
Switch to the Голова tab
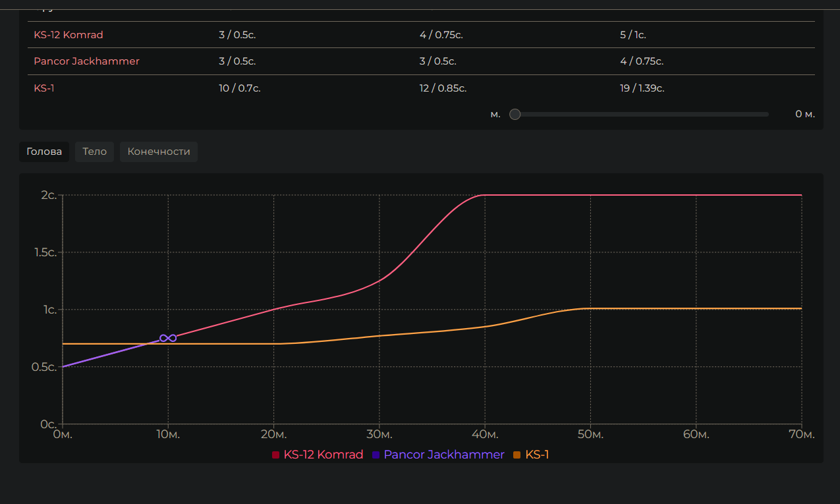pyautogui.click(x=44, y=152)
